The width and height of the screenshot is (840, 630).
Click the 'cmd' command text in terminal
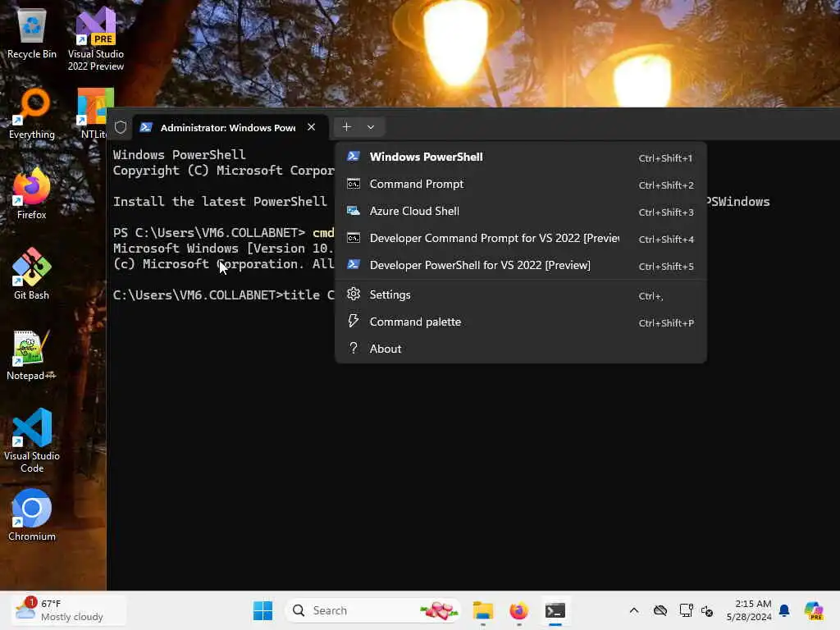tap(323, 232)
